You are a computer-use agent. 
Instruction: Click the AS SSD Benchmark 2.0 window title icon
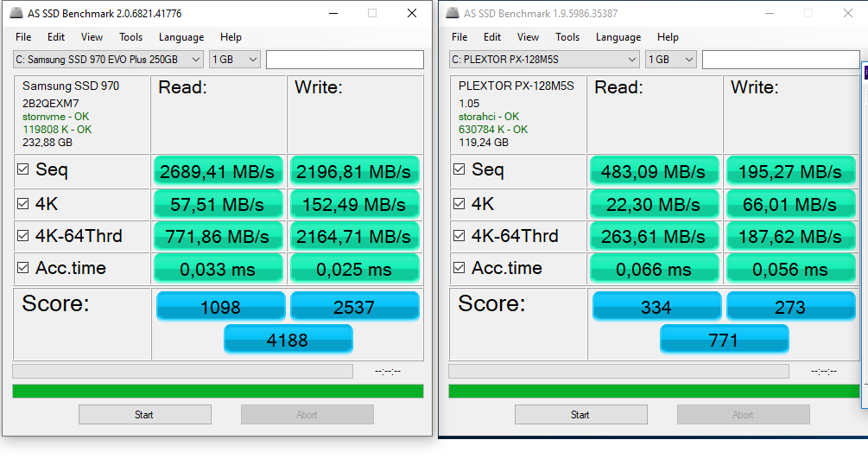[16, 13]
